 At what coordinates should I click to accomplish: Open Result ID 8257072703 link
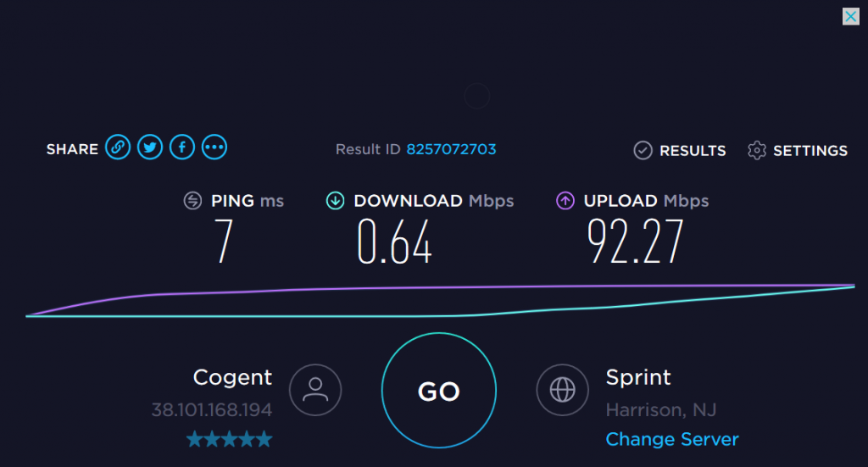pos(451,149)
